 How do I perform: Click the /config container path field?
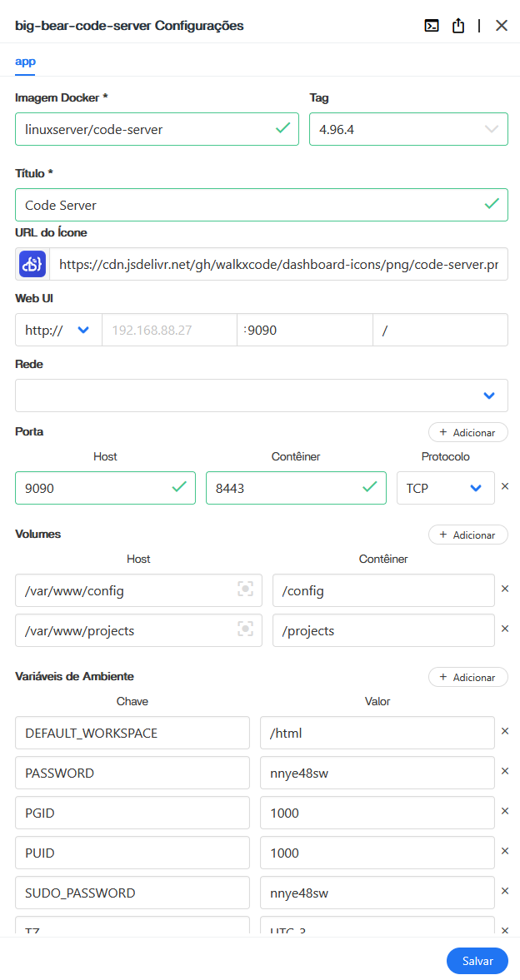[x=383, y=590]
